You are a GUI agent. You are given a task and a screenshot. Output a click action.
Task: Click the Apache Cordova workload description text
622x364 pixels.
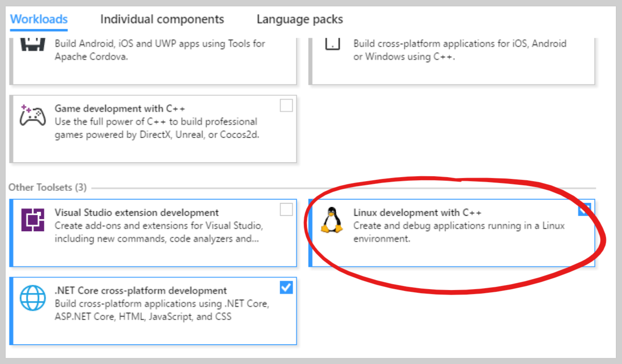click(159, 50)
